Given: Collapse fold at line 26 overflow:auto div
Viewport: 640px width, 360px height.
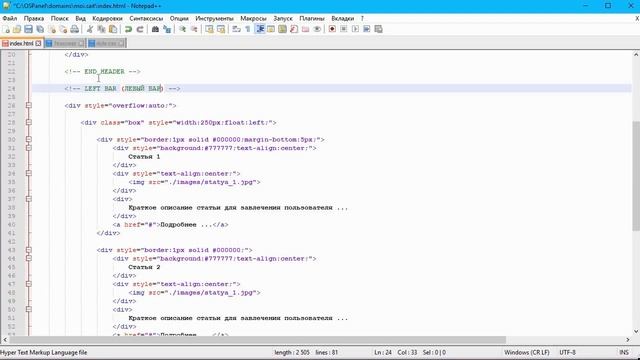Looking at the screenshot, I should [x=29, y=105].
